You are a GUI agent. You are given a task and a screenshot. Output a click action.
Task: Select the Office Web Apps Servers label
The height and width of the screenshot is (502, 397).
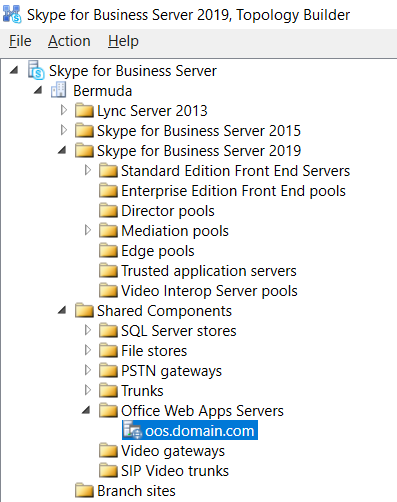pos(202,411)
